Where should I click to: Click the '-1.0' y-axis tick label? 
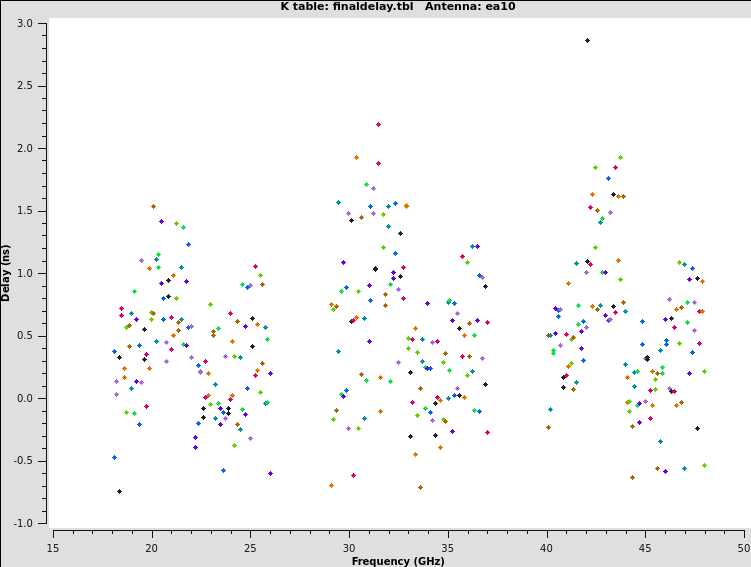click(x=24, y=523)
